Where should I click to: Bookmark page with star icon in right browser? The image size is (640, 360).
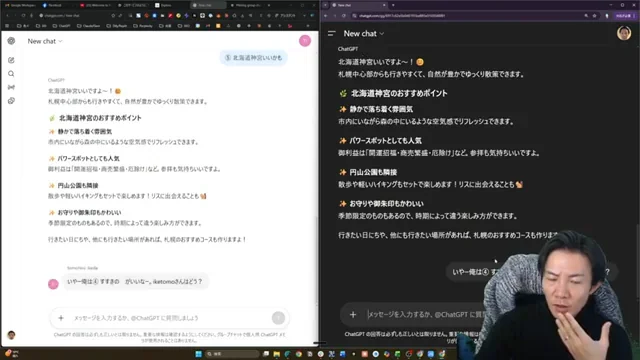pos(595,16)
